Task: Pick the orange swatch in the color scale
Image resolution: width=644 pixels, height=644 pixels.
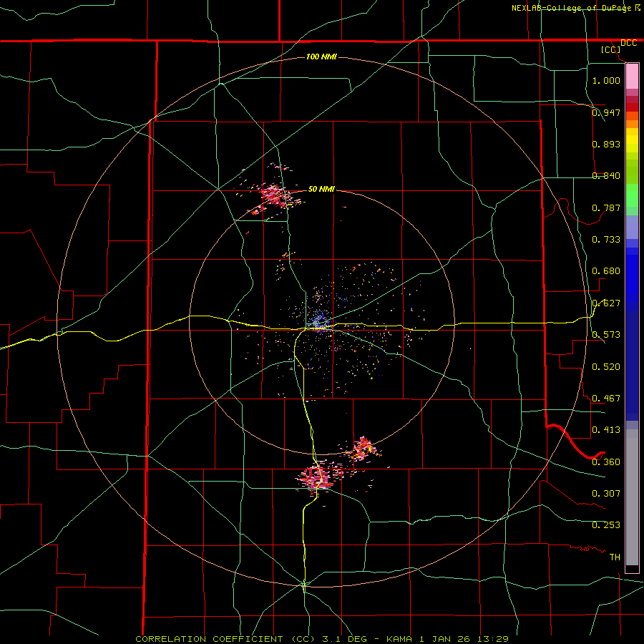Action: click(x=632, y=124)
